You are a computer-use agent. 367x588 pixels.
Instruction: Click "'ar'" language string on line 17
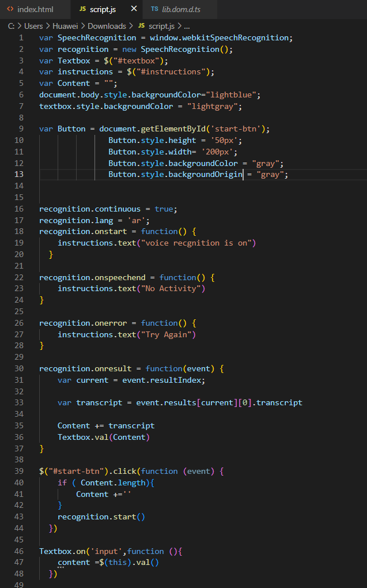pos(136,220)
